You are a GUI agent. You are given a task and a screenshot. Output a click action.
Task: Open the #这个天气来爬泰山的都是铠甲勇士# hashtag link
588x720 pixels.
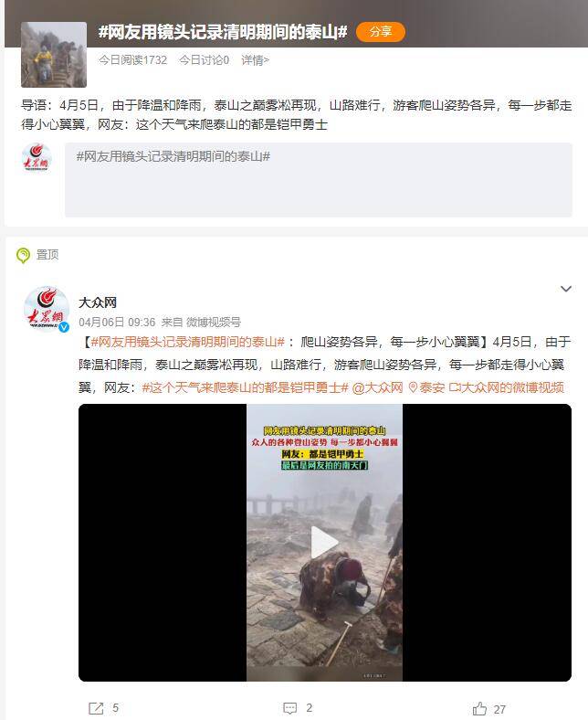pyautogui.click(x=245, y=387)
